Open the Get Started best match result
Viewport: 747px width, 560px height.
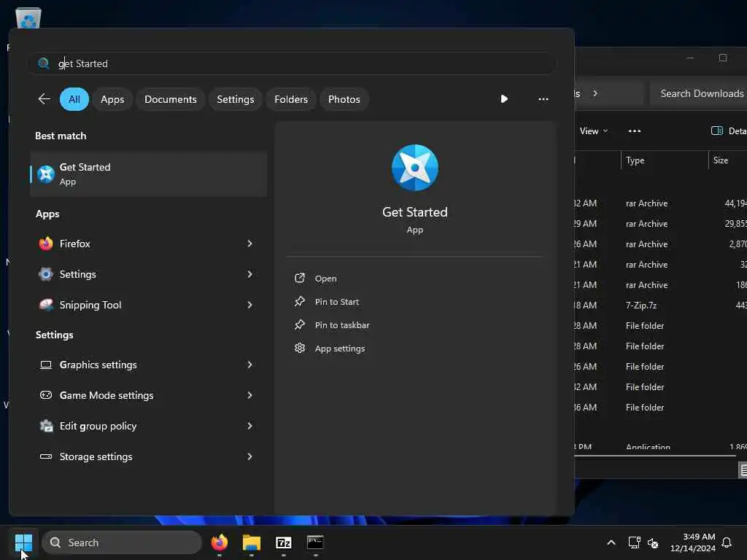tap(148, 174)
